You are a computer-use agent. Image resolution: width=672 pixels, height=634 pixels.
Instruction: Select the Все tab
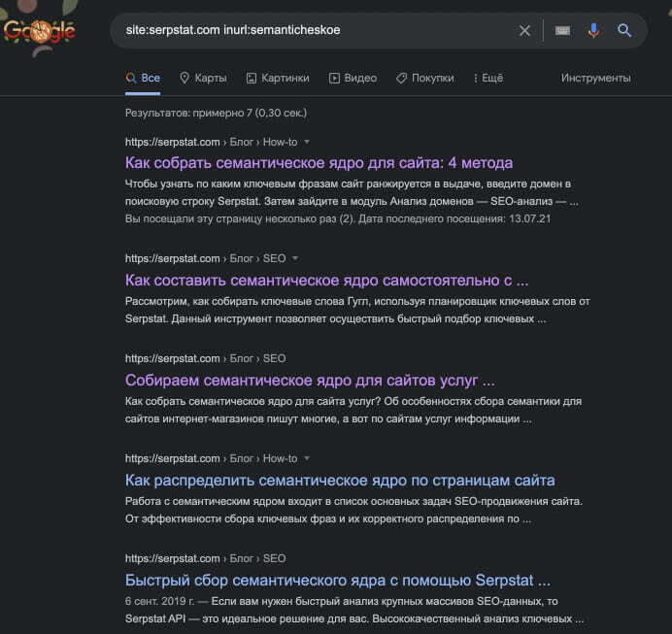tap(143, 79)
